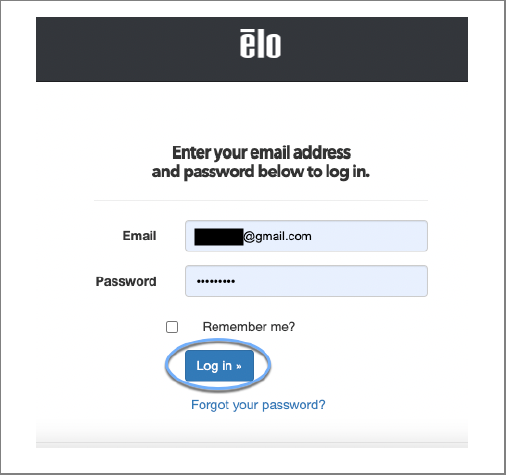Focus the Password input field
Viewport: 506px width, 475px height.
[x=306, y=281]
